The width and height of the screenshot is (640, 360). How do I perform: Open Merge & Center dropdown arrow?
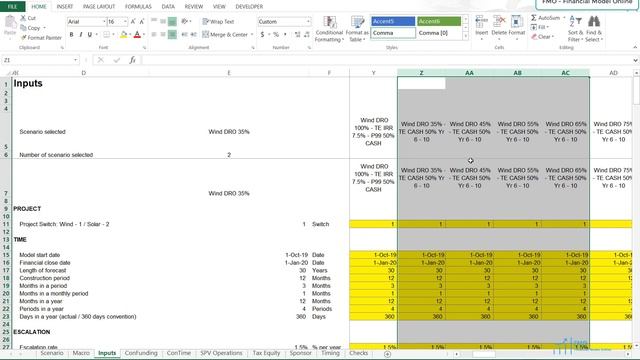click(252, 34)
